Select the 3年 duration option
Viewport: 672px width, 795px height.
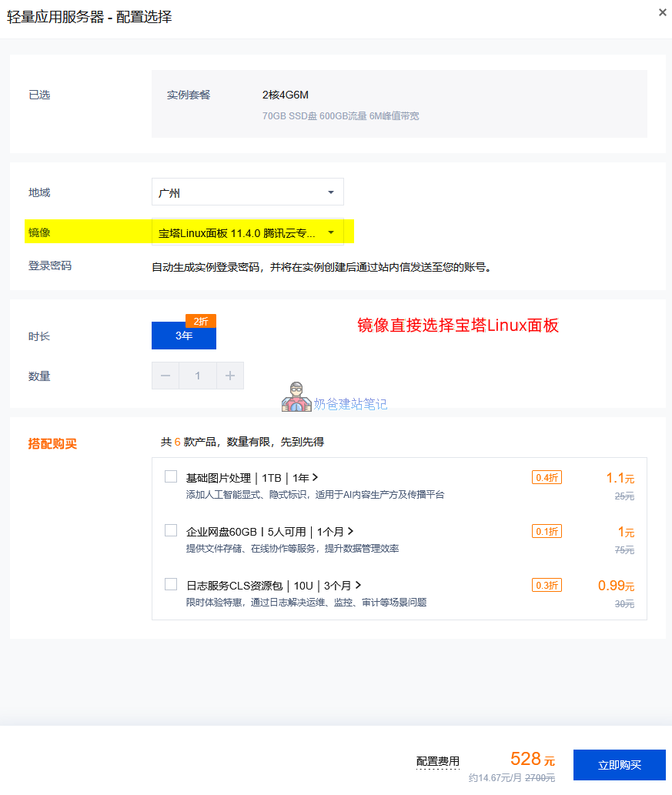[x=183, y=336]
